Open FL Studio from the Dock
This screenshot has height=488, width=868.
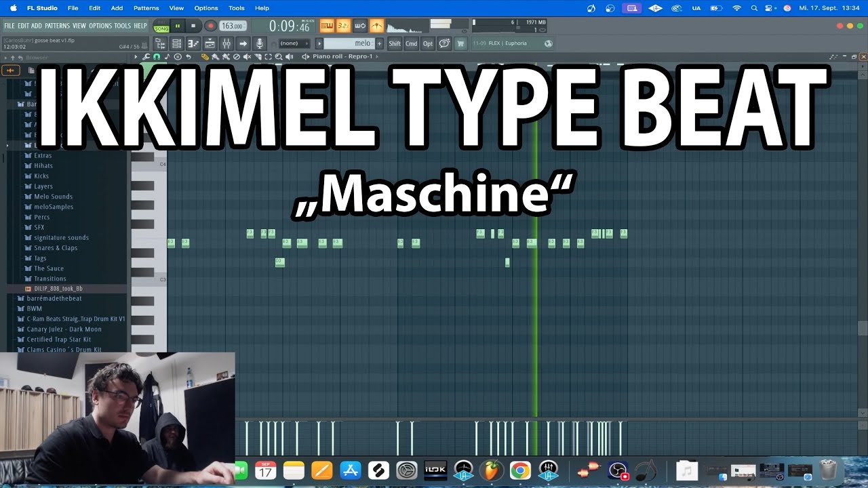491,470
